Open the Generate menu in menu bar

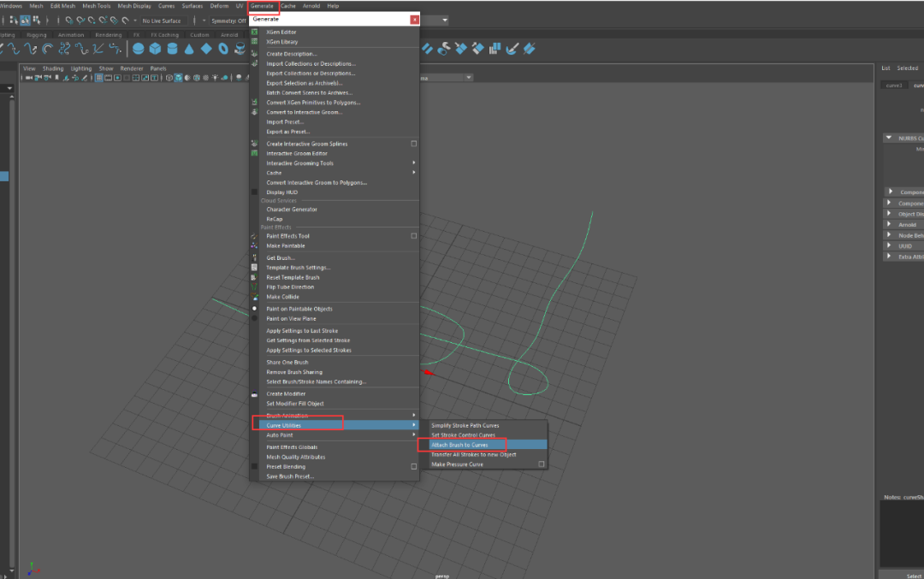point(262,6)
